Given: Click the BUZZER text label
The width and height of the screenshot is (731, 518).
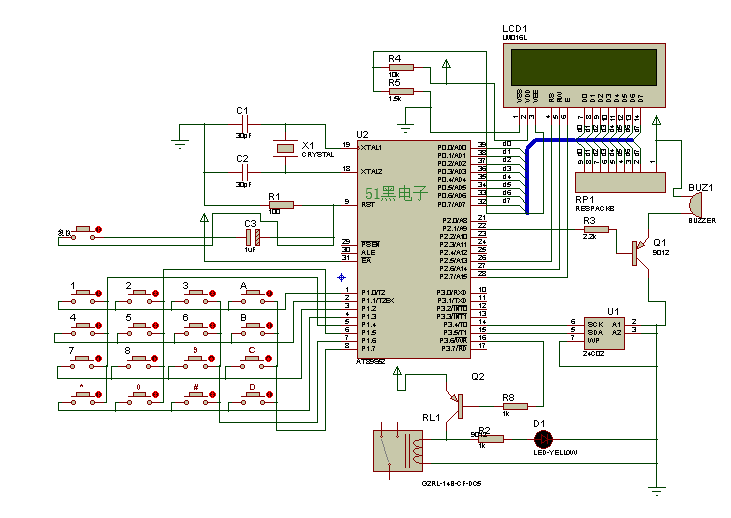Looking at the screenshot, I should [702, 220].
